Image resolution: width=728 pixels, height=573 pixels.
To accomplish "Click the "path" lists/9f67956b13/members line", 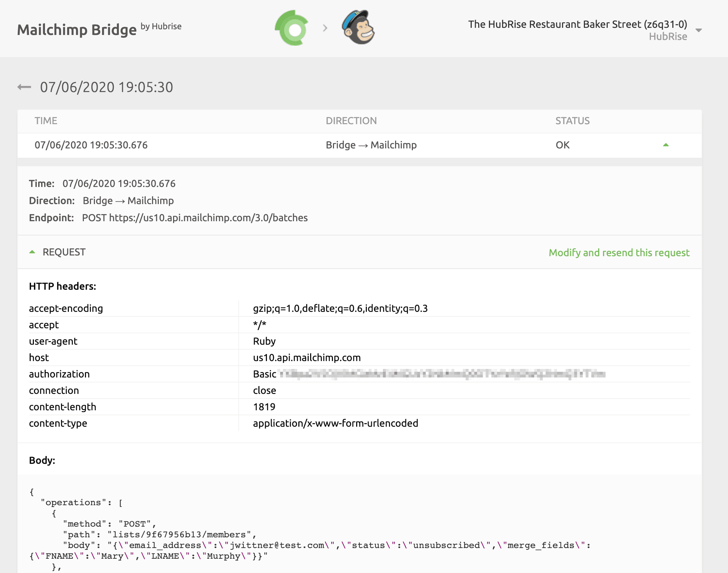I will [x=160, y=534].
